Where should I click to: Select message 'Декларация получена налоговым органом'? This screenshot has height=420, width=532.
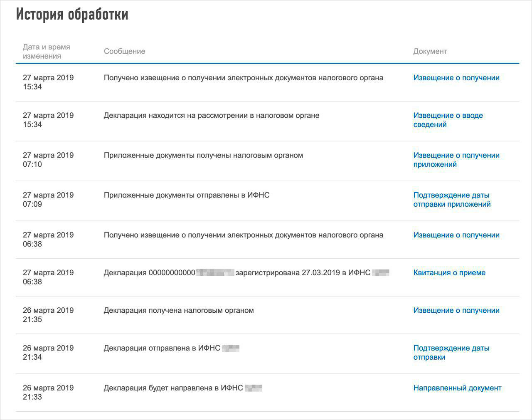178,310
